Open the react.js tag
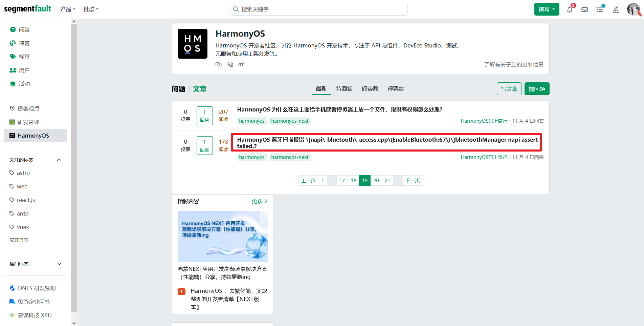644x326 pixels. 26,200
